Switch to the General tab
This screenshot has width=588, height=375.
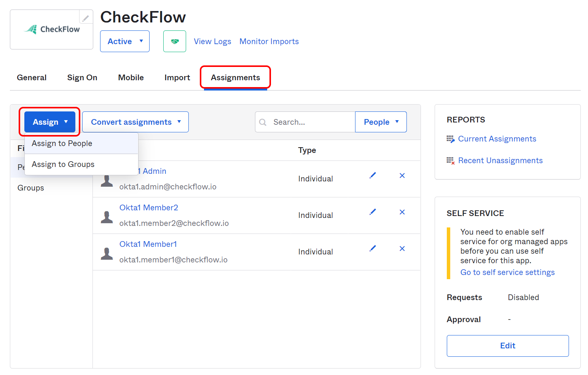click(x=32, y=78)
